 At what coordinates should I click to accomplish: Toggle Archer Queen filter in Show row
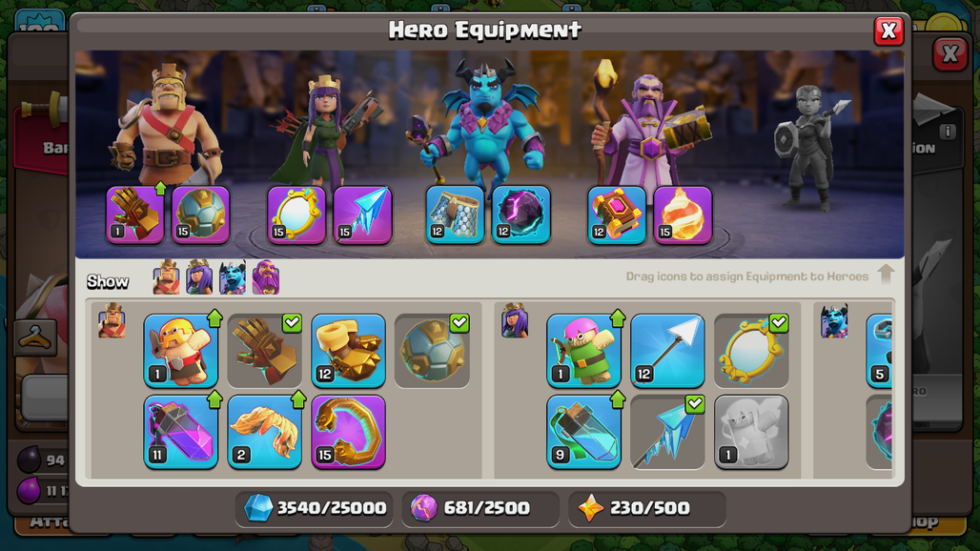[199, 277]
